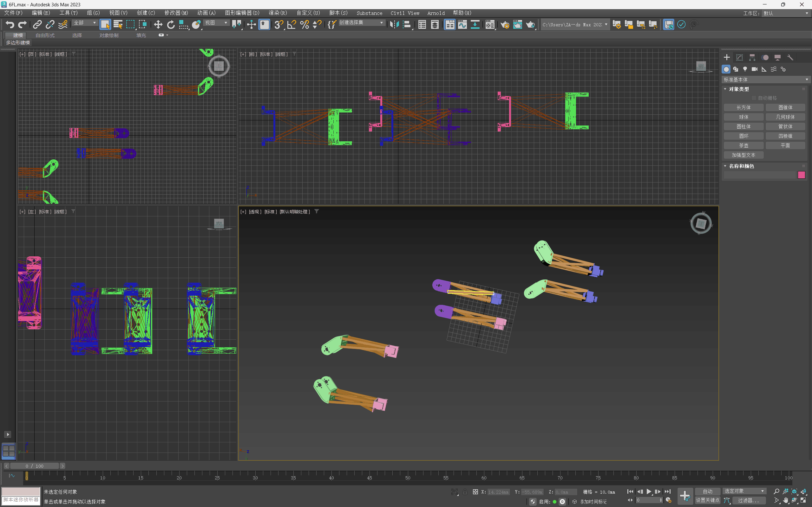Click the 长方体 box button
The image size is (812, 507).
(x=743, y=107)
